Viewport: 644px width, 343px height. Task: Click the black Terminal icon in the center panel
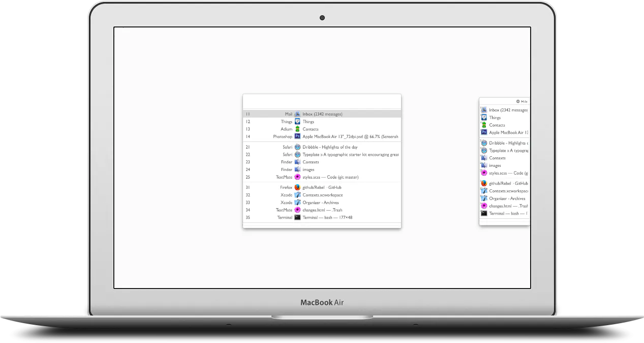(x=297, y=217)
